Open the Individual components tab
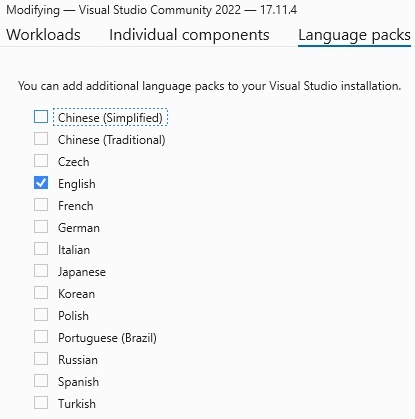Viewport: 415px width, 419px height. pos(189,35)
